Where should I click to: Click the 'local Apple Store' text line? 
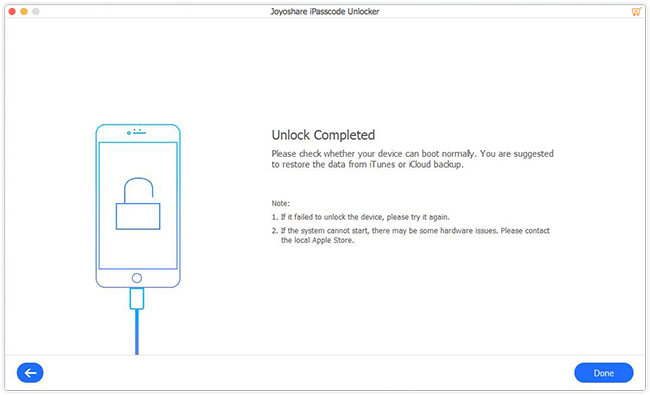317,240
